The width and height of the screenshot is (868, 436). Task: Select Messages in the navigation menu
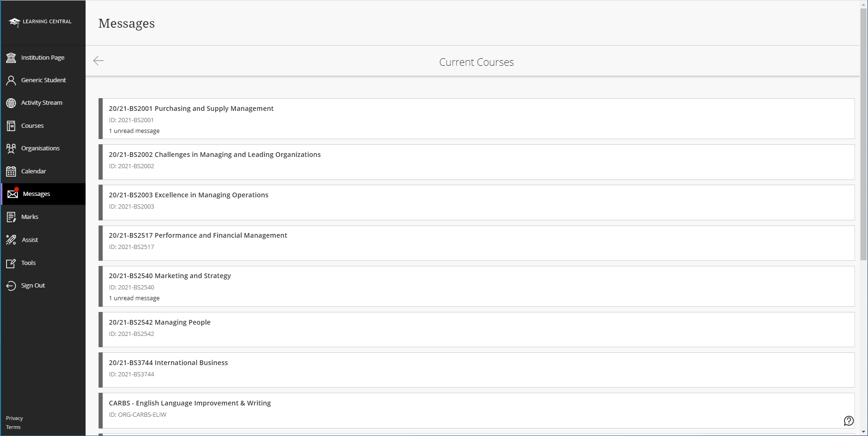point(37,194)
